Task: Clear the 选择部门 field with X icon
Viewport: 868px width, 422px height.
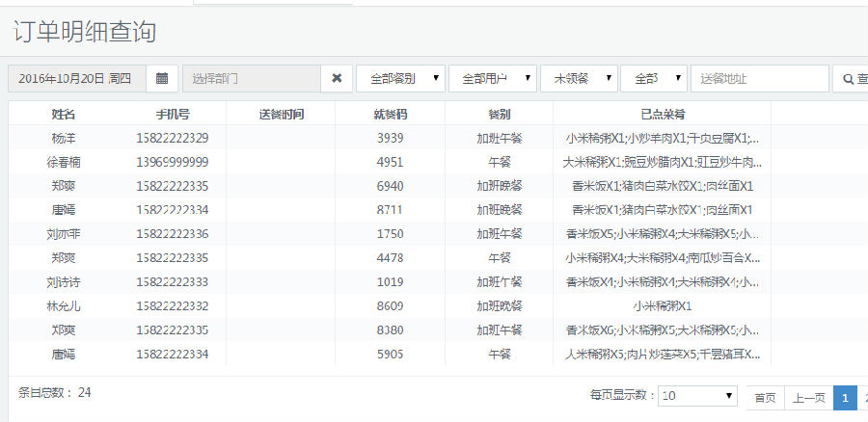Action: [337, 78]
